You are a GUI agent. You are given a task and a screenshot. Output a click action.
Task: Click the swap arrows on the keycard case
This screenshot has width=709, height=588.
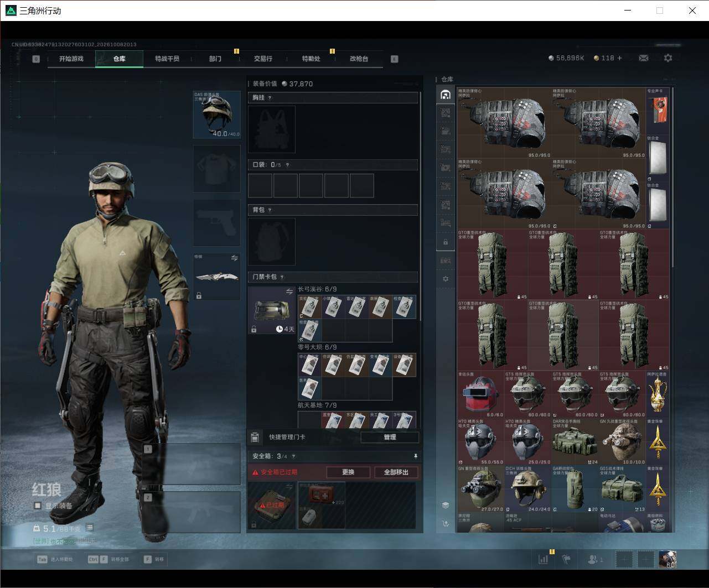pyautogui.click(x=289, y=292)
